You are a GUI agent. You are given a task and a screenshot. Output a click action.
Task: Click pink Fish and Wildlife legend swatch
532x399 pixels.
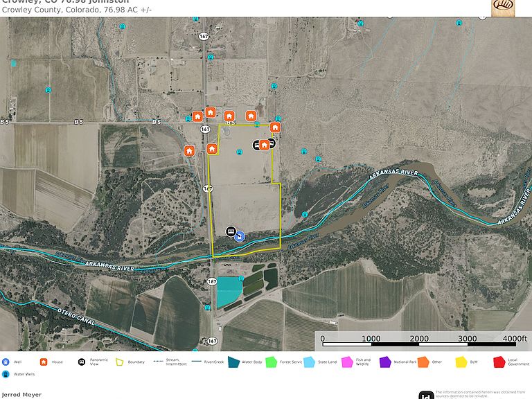tap(348, 362)
